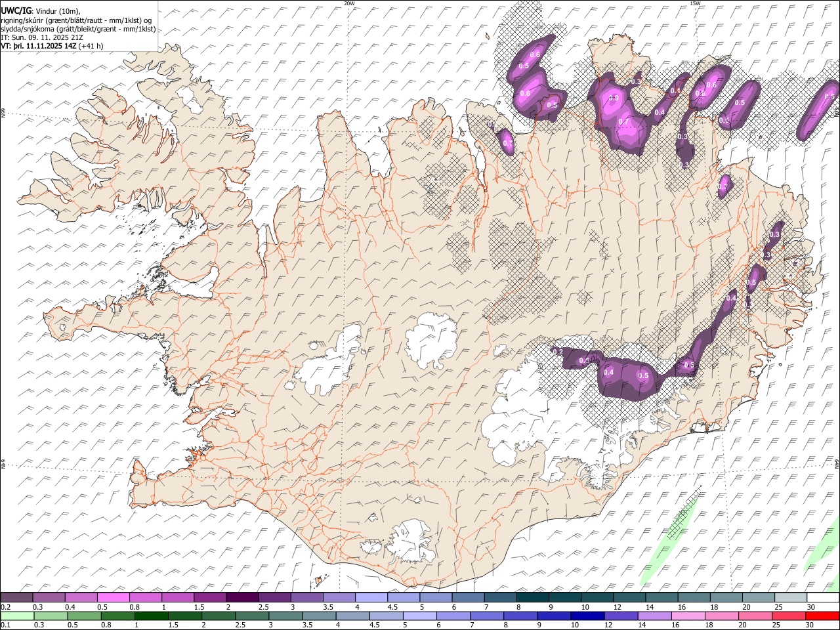The image size is (840, 630).
Task: Click the snow legend swatch between 4 and 4.5
Action: (371, 597)
